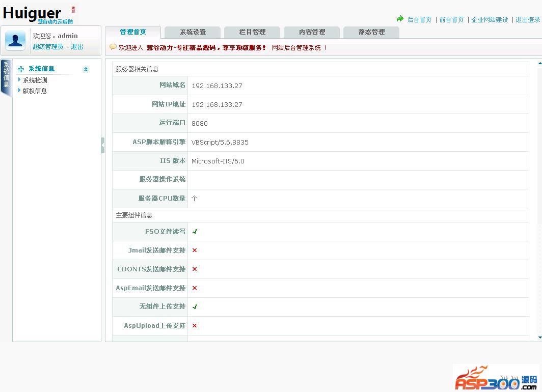Click the red X for Jmail发送邮件支持
The image size is (542, 392).
[x=195, y=250]
